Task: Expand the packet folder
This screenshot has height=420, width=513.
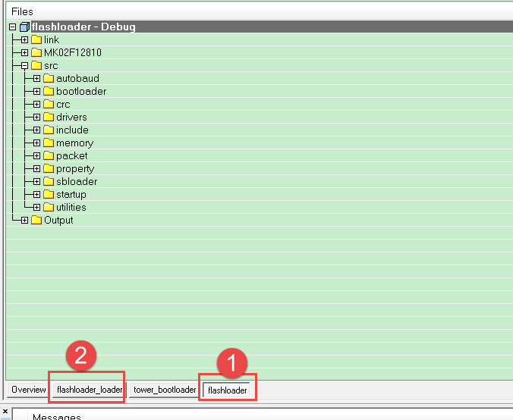Action: click(x=36, y=156)
